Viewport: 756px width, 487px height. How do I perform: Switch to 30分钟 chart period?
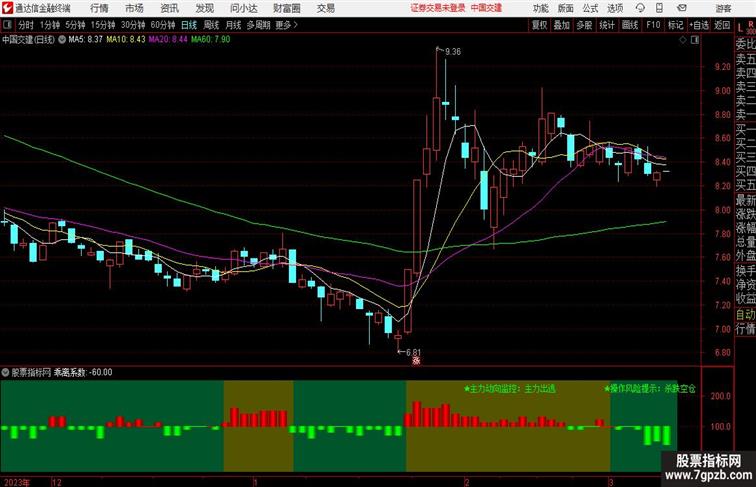click(x=133, y=25)
